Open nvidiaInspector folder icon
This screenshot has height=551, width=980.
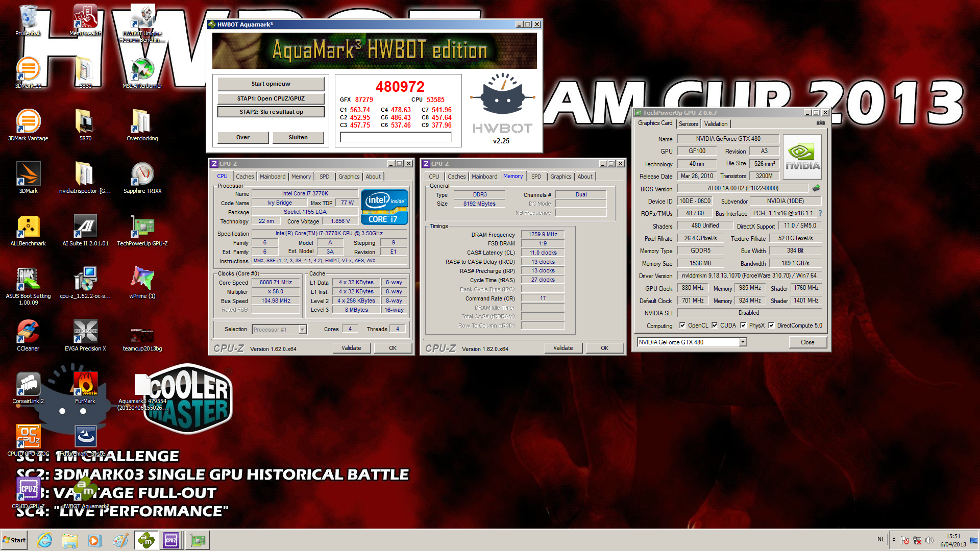pos(85,178)
